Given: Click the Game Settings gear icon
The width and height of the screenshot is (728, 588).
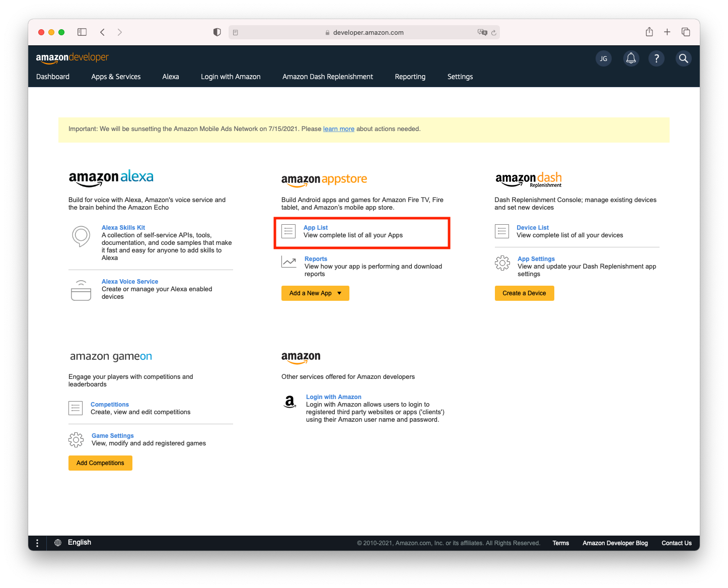Looking at the screenshot, I should click(76, 440).
